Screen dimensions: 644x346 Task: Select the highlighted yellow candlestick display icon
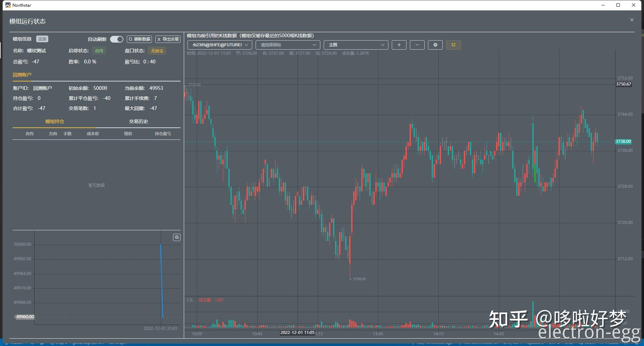pos(453,45)
